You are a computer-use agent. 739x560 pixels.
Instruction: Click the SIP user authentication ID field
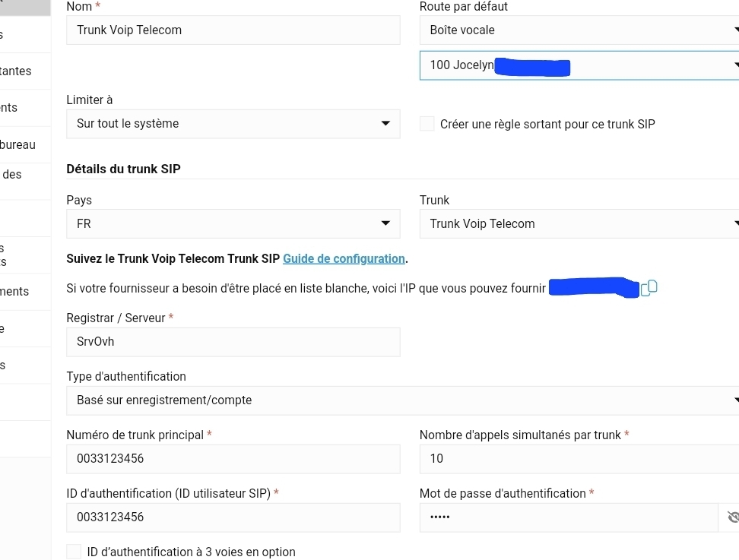(233, 517)
